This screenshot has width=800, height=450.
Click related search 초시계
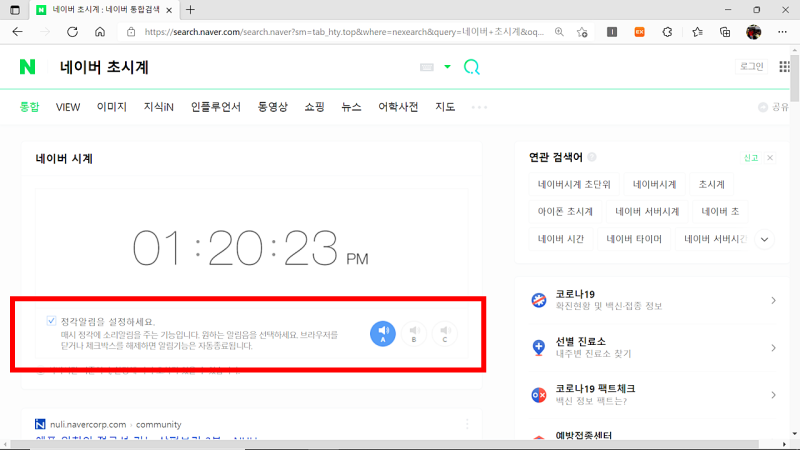coord(711,184)
